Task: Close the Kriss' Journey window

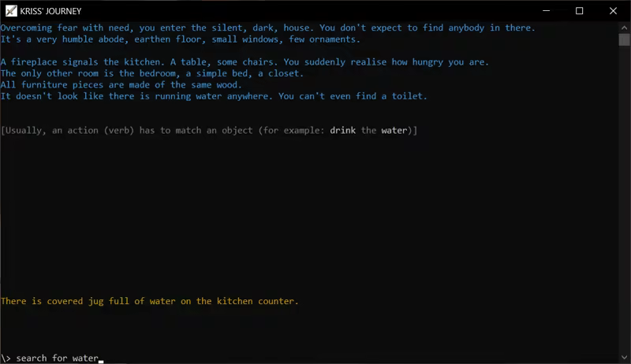Action: pos(615,11)
